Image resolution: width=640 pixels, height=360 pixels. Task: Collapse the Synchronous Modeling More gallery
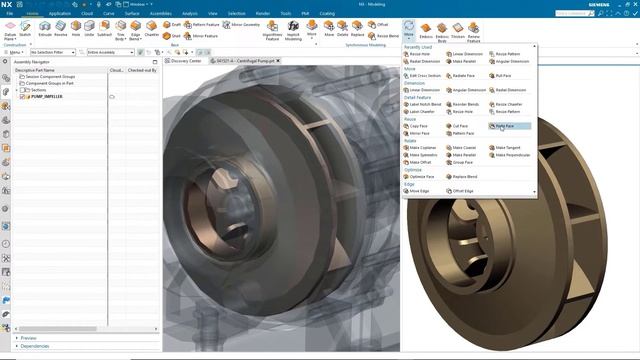(x=409, y=30)
